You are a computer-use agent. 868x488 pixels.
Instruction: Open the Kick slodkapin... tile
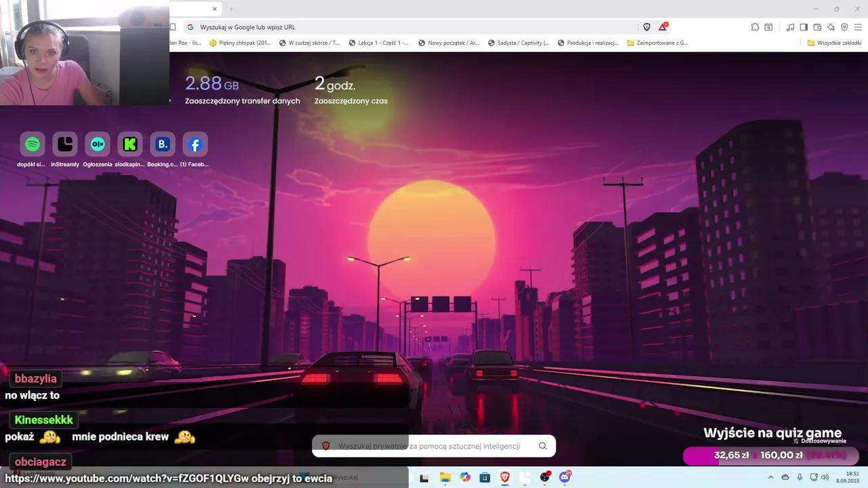click(130, 144)
